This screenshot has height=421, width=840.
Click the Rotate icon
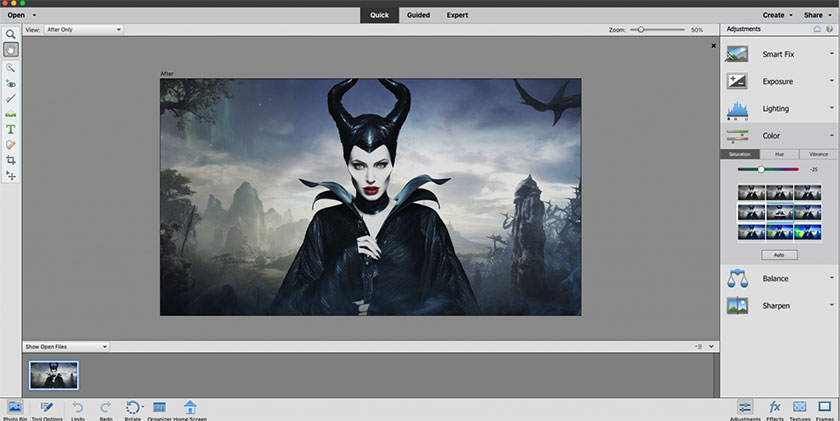[133, 408]
